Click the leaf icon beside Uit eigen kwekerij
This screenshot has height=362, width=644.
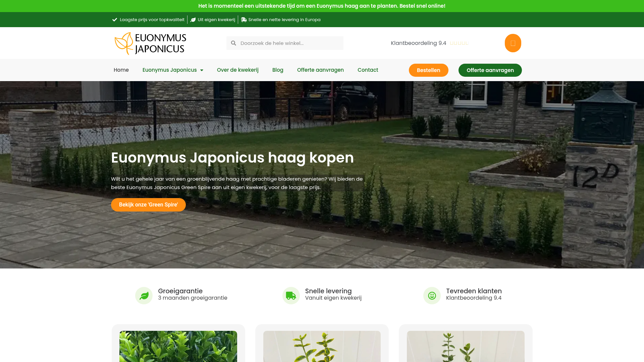(193, 20)
